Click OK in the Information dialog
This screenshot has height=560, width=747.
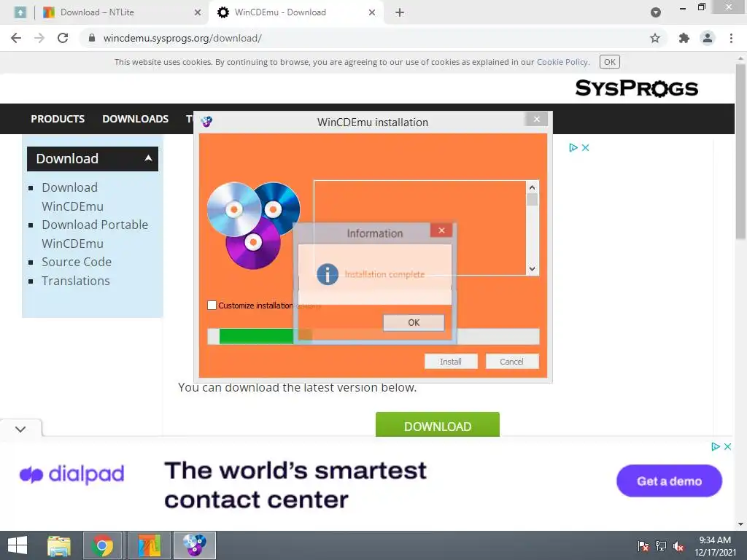pos(414,322)
